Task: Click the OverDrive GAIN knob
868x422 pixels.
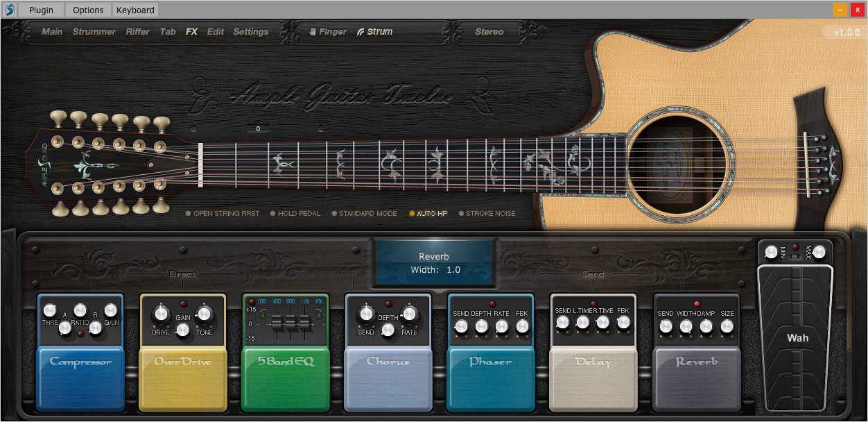Action: point(183,331)
